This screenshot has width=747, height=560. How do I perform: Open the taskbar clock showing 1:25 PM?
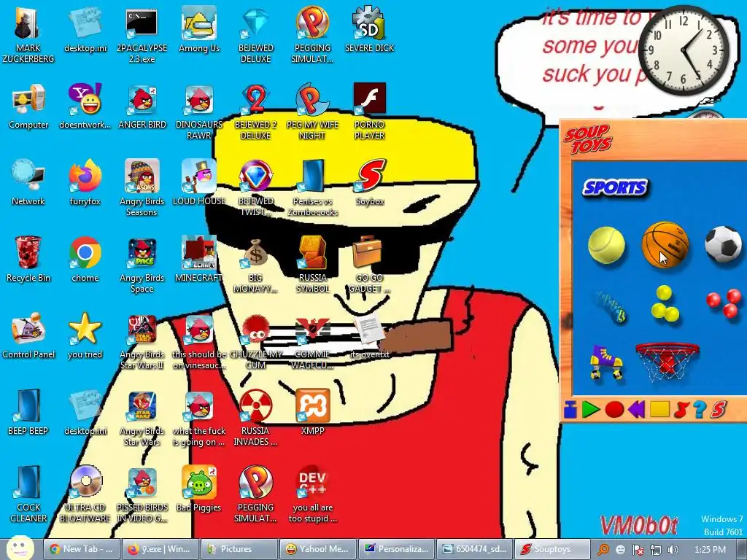coord(710,550)
